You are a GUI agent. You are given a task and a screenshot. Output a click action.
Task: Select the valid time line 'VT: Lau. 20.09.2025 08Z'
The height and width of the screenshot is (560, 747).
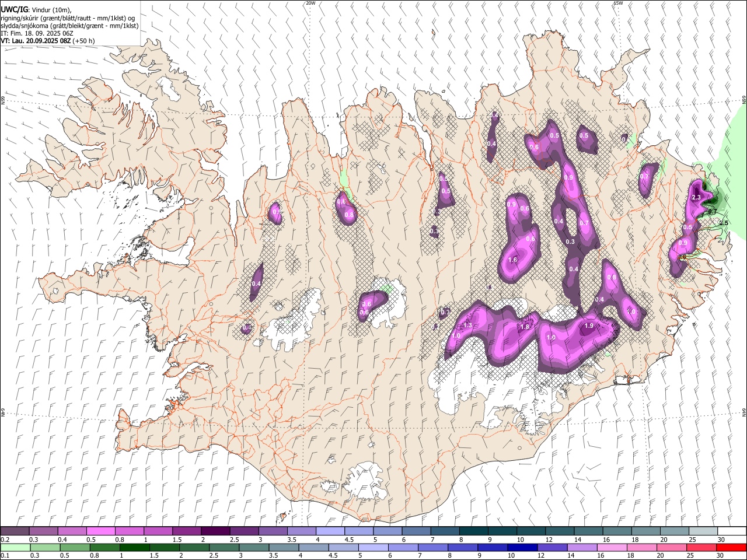36,41
